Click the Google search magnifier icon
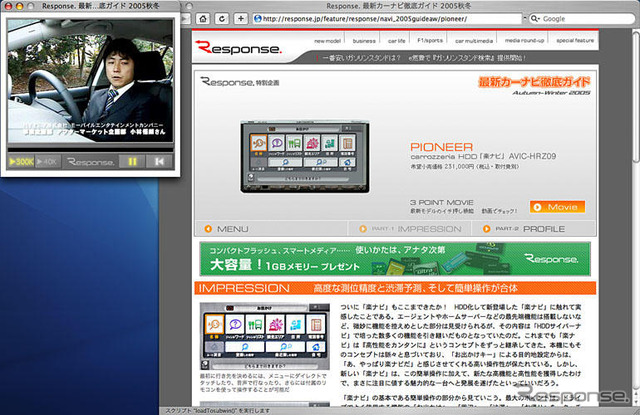Screen dimensions: 640x415 pos(535,19)
